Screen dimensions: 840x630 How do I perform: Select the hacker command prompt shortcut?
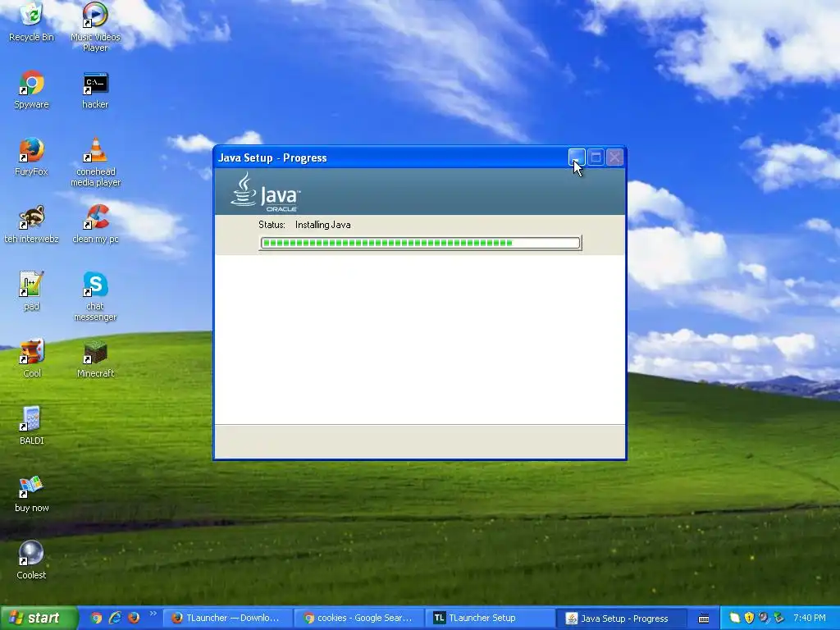click(95, 89)
